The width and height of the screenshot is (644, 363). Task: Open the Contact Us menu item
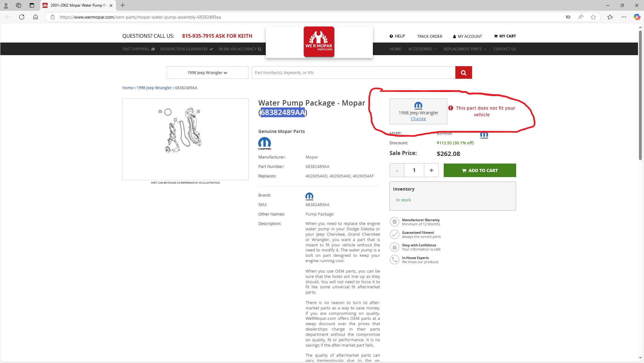[x=504, y=49]
